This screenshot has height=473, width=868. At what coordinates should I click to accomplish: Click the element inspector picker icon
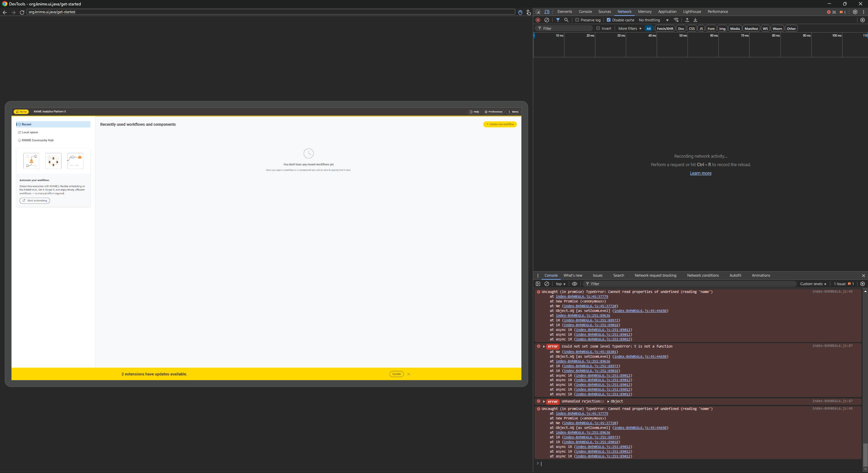538,12
